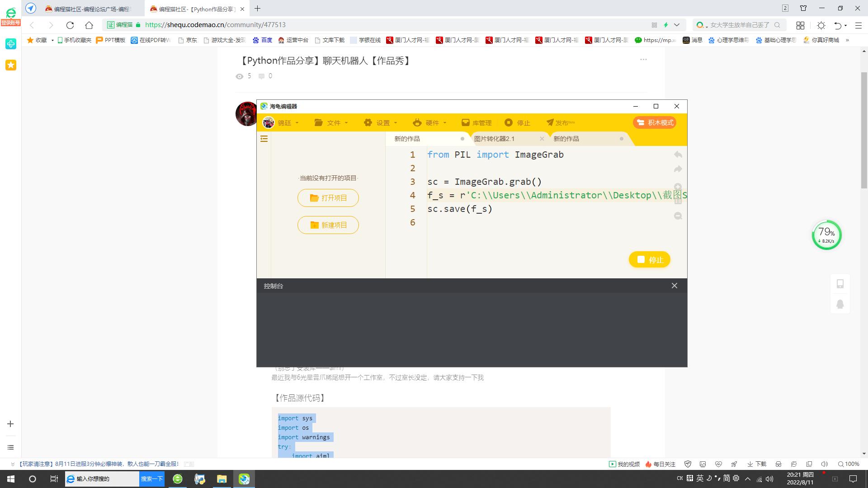Open the 百度 bookmark

262,40
